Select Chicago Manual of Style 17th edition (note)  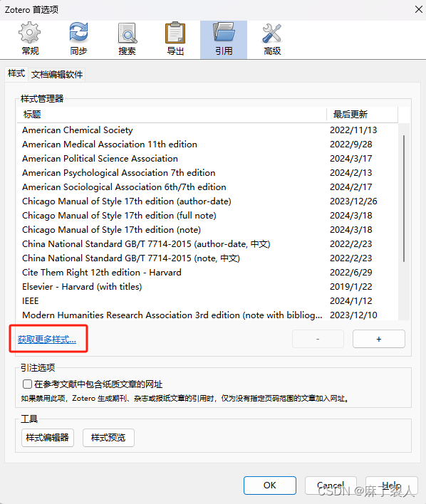207,229
